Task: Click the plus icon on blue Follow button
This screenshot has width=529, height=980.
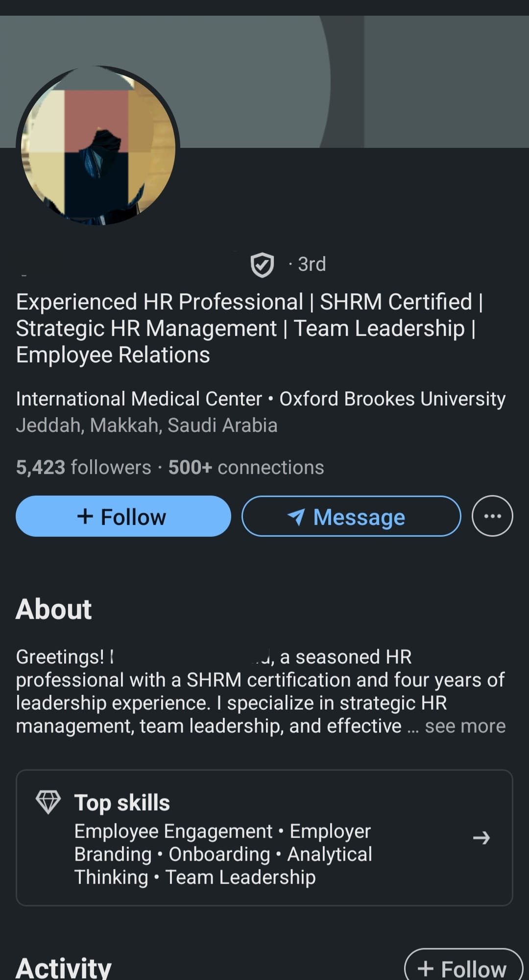Action: [85, 516]
